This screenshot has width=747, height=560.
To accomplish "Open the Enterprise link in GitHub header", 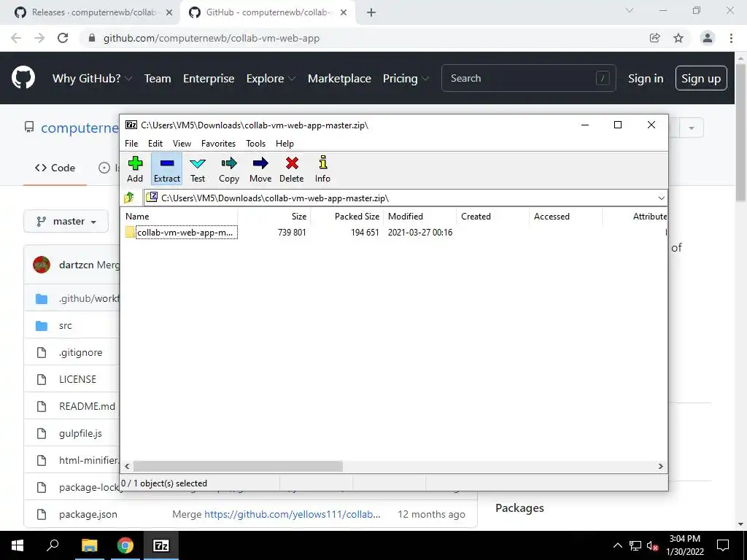I will point(209,79).
